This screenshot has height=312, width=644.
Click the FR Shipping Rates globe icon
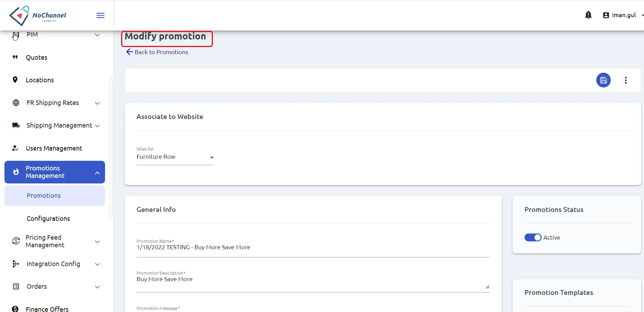[x=16, y=103]
